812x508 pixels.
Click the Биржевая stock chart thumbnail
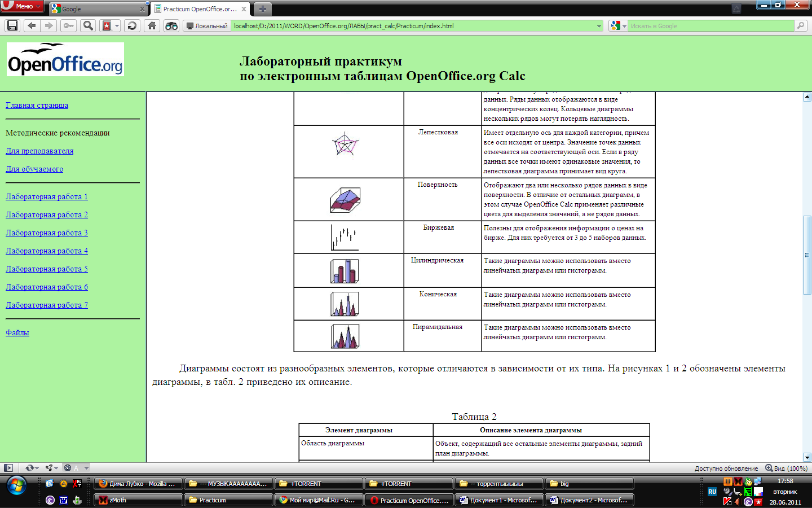(x=345, y=238)
